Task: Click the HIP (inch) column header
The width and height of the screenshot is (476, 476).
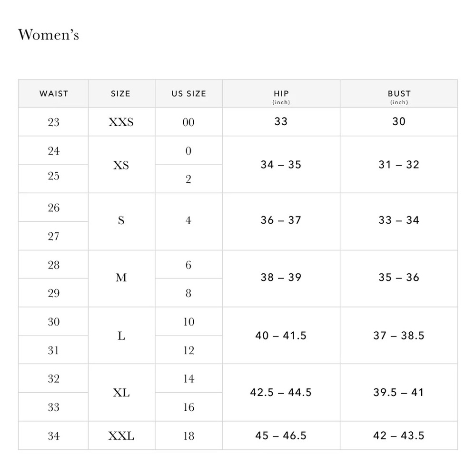Action: [281, 93]
